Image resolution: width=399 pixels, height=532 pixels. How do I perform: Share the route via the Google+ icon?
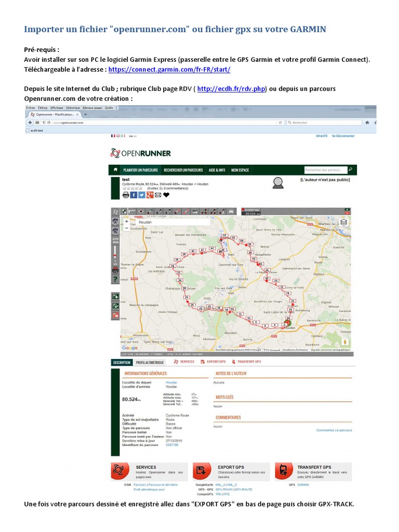(x=150, y=195)
